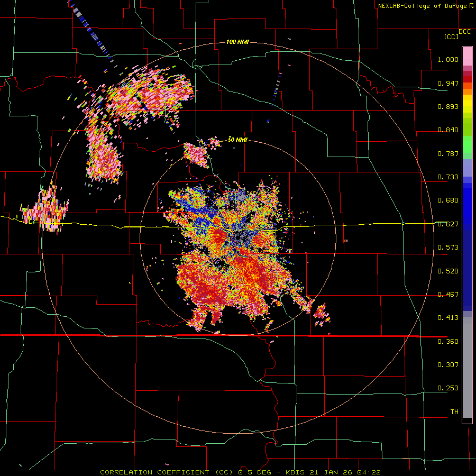
Task: Click the [CC] legend title
Action: pyautogui.click(x=451, y=36)
